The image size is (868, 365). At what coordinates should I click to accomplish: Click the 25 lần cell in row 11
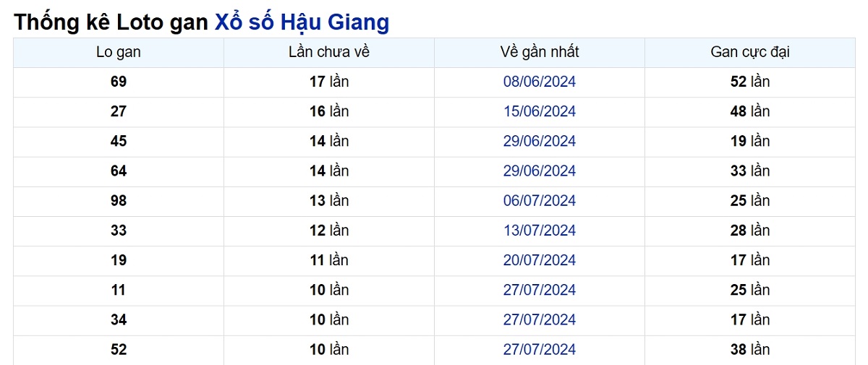coord(750,290)
